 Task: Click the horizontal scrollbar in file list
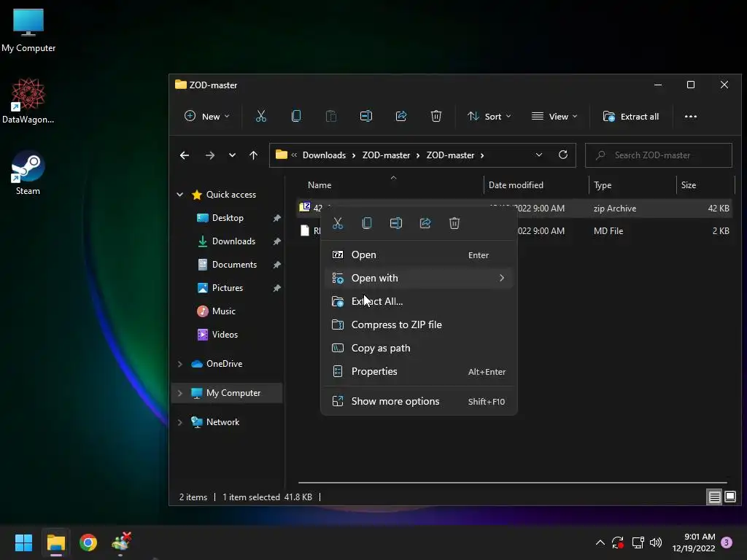[x=513, y=483]
